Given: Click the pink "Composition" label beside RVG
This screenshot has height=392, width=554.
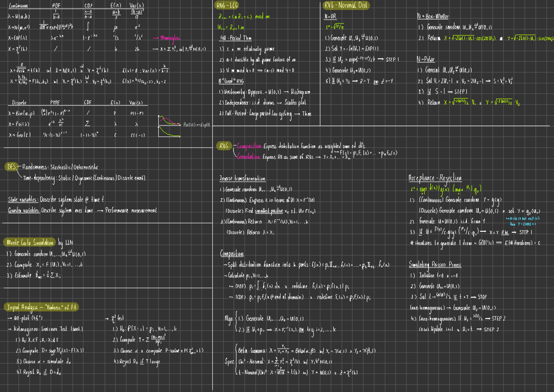Looking at the screenshot, I should click(x=249, y=146).
